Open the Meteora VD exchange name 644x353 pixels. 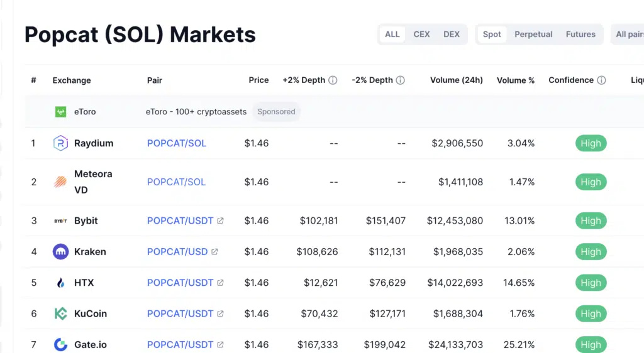(93, 182)
